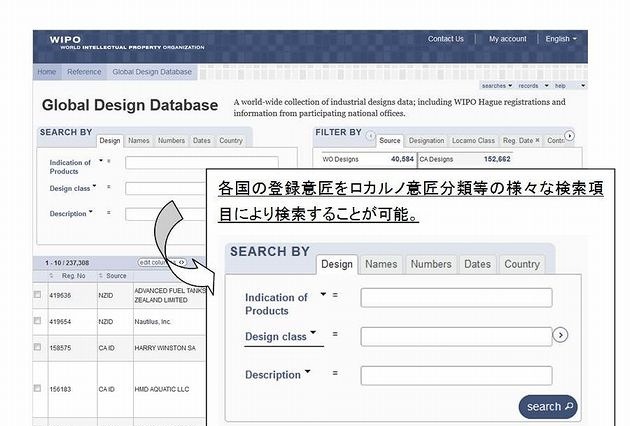The image size is (630, 426).
Task: Open record with Reg No 419654
Action: click(60, 322)
